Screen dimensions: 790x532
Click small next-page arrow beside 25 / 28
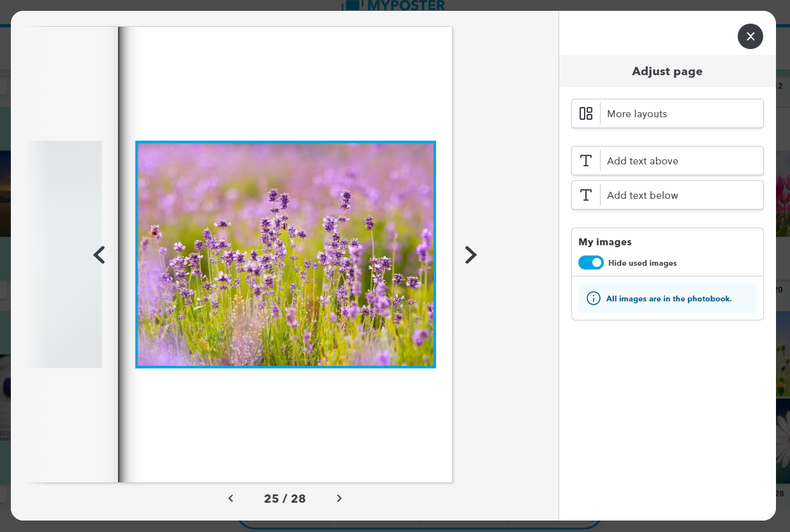[x=339, y=498]
